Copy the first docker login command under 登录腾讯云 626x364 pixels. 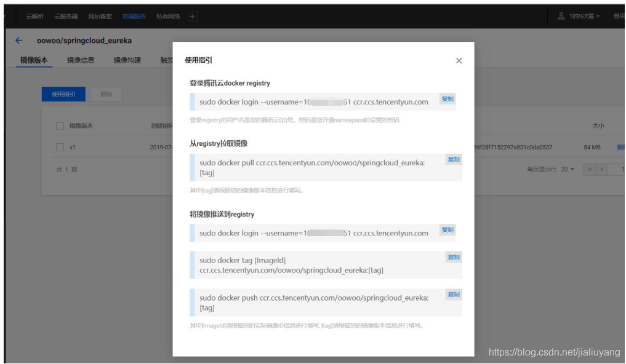tap(447, 99)
